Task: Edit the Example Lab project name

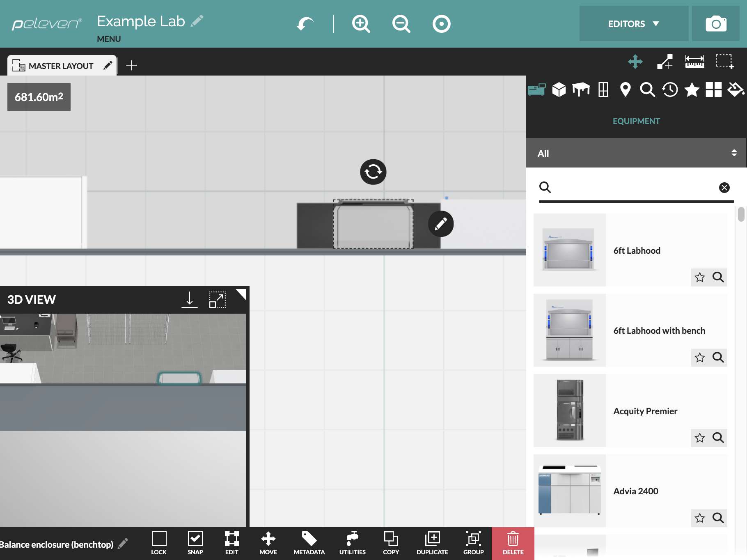Action: 197,21
